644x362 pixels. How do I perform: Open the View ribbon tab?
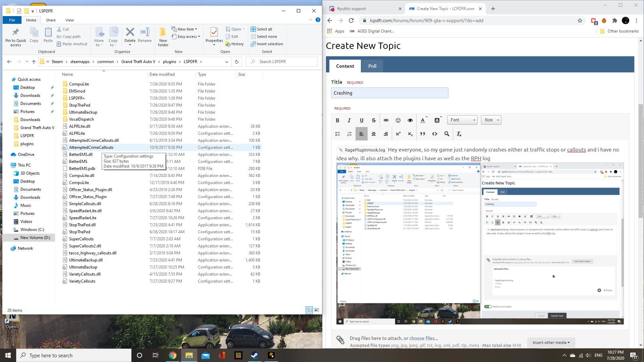point(69,20)
